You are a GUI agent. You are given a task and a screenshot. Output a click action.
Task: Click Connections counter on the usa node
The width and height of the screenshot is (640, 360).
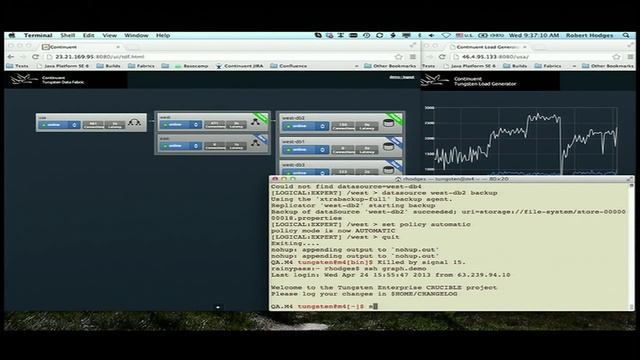pos(93,125)
